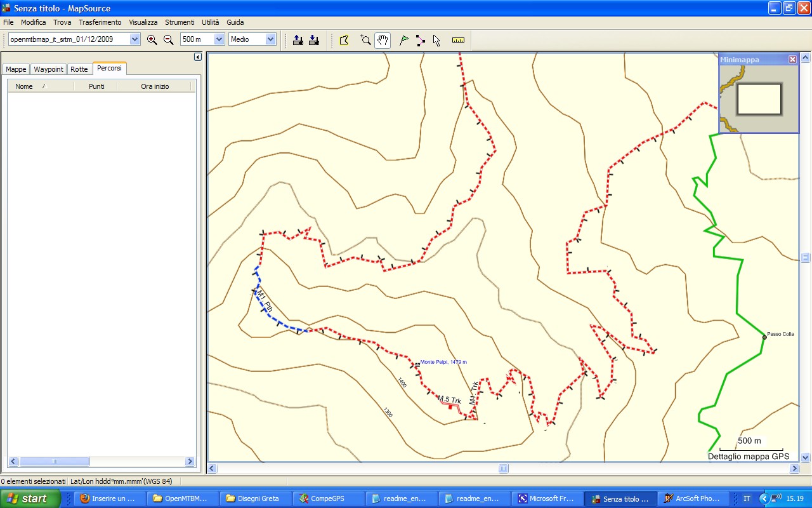The image size is (812, 508).
Task: Switch to the OpenMTBM taskbar item
Action: coord(183,498)
